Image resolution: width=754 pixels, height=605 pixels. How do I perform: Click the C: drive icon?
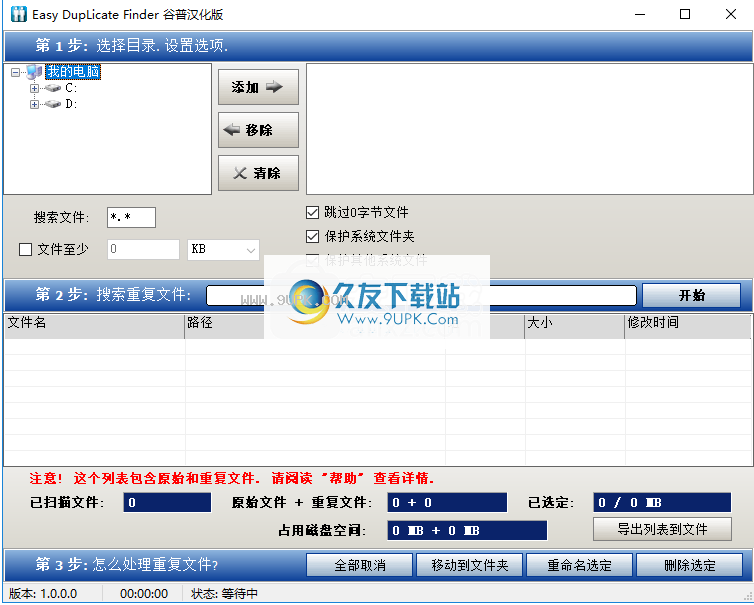pos(53,88)
